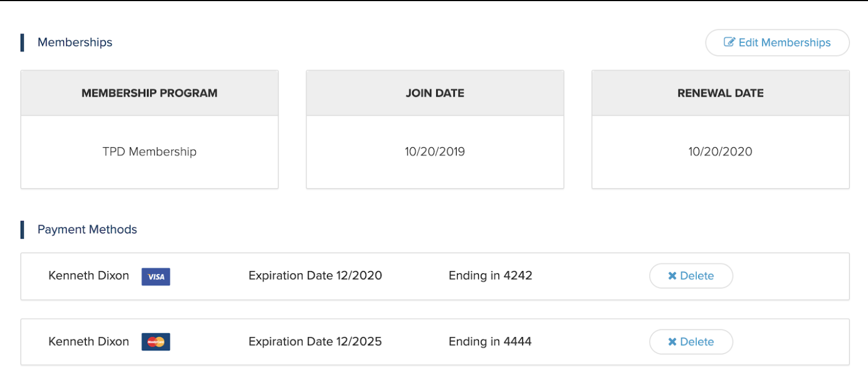Click Kenneth Dixon name on Visa row

coord(89,276)
